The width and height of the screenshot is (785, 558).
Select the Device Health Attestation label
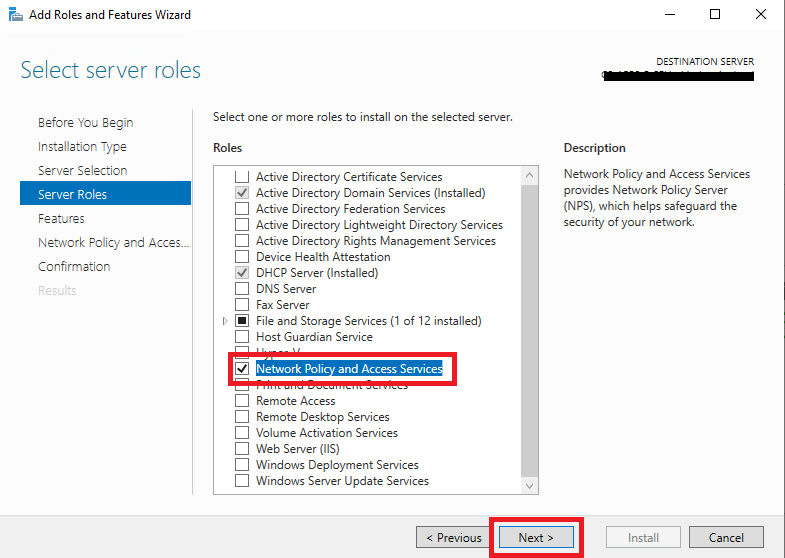(x=323, y=257)
